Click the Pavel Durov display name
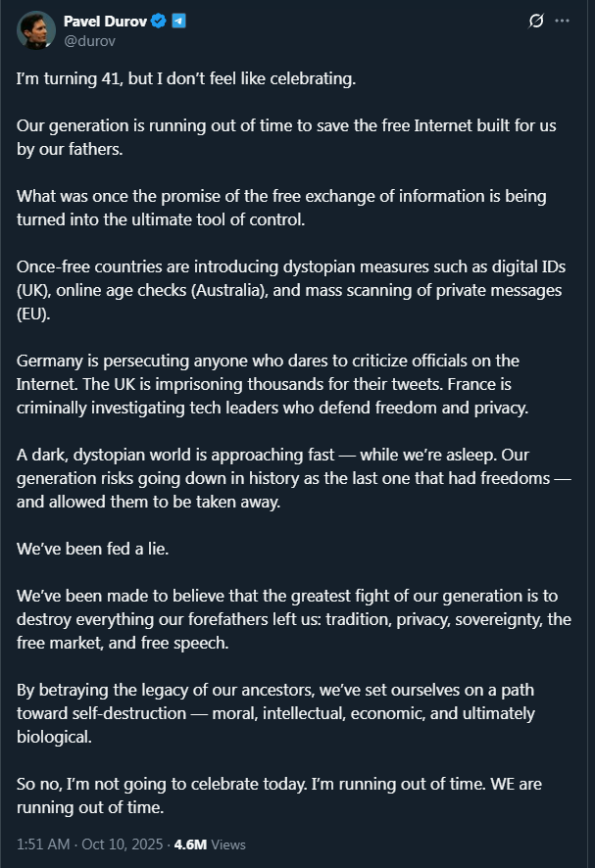This screenshot has width=595, height=868. tap(105, 21)
